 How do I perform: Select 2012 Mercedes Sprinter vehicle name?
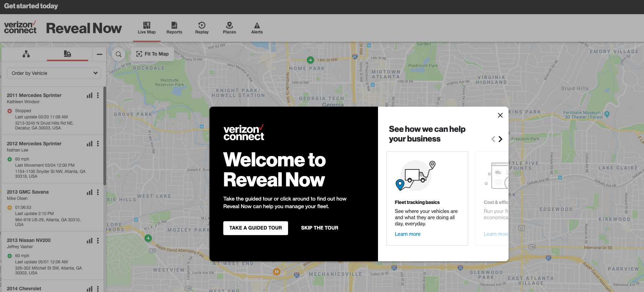tap(34, 144)
